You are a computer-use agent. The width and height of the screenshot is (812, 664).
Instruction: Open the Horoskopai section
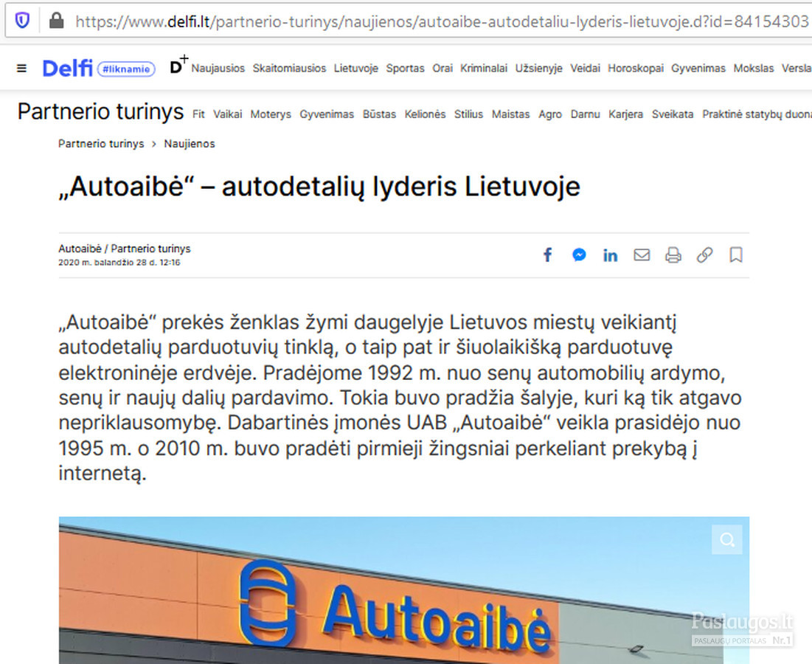point(636,69)
